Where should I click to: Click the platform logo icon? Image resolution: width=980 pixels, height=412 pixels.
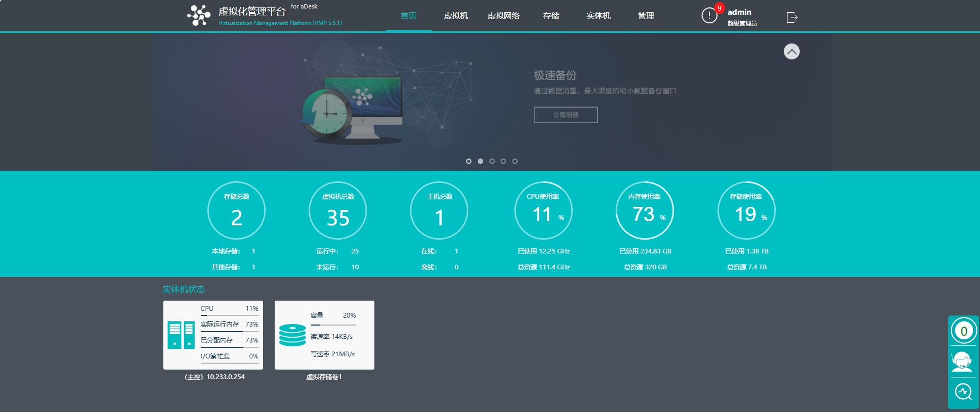coord(199,15)
